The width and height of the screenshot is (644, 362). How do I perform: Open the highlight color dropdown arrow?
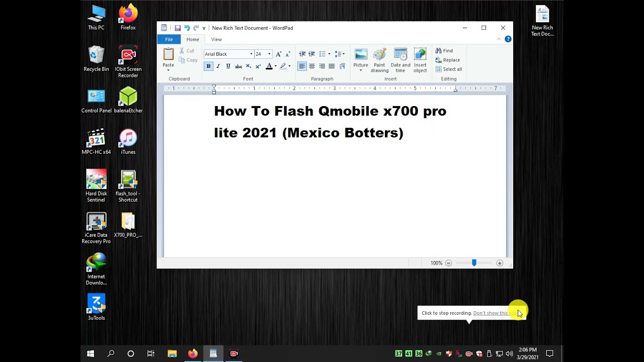[289, 66]
